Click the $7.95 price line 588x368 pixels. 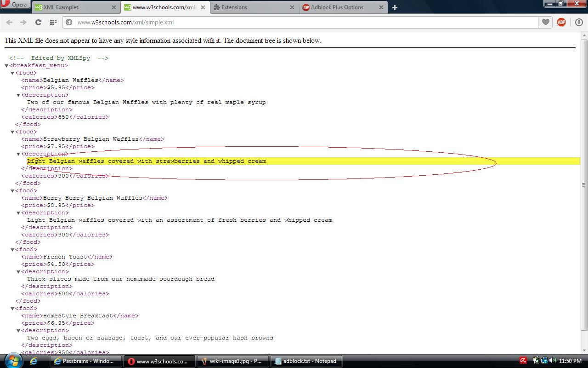point(57,146)
